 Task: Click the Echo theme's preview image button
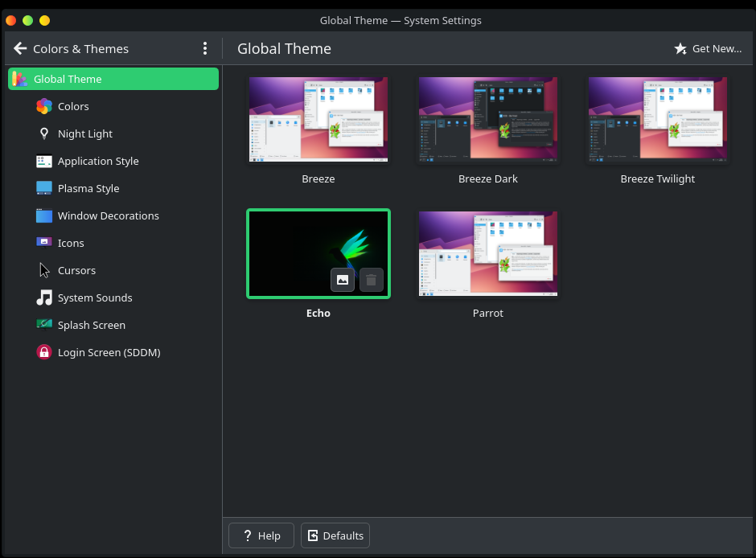click(x=343, y=280)
